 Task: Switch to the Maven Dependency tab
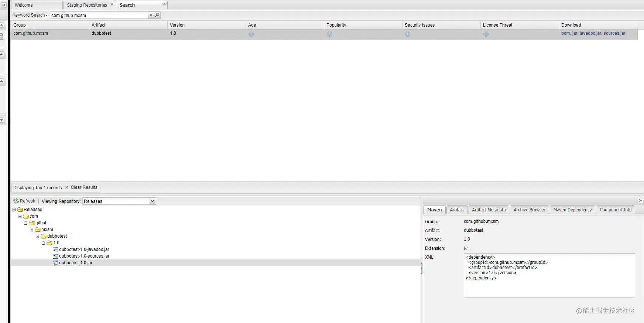tap(572, 210)
